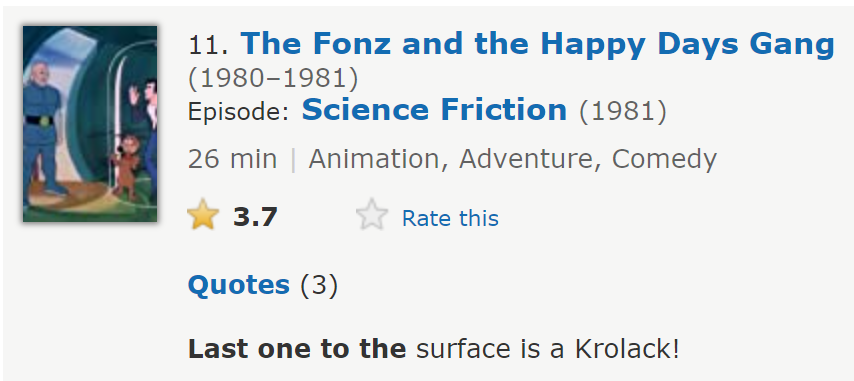This screenshot has height=381, width=854.
Task: Open The Fonz and the Happy Days Gang title
Action: [x=538, y=44]
